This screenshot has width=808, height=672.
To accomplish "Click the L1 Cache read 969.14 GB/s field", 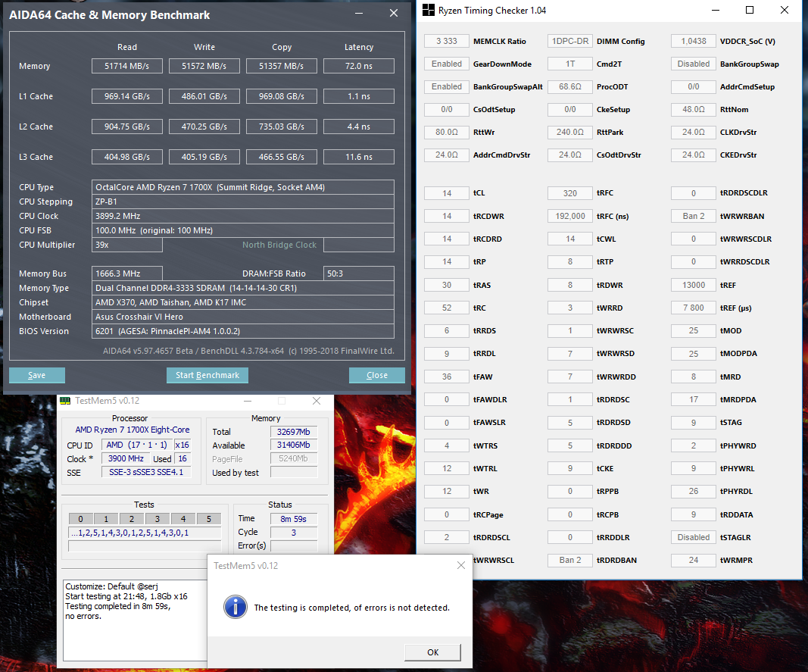I will coord(126,96).
